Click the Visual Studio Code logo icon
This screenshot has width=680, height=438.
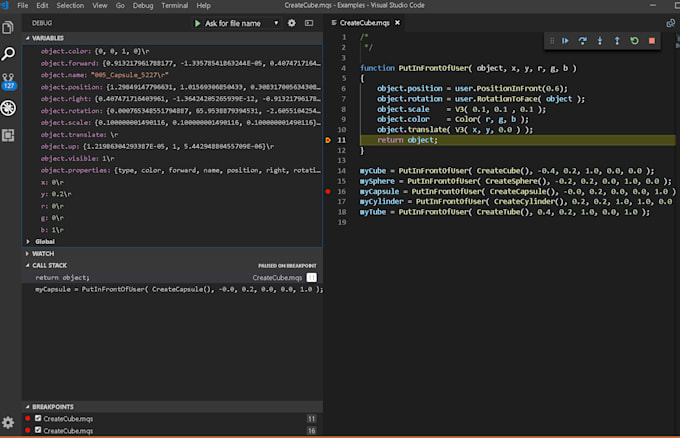5,5
